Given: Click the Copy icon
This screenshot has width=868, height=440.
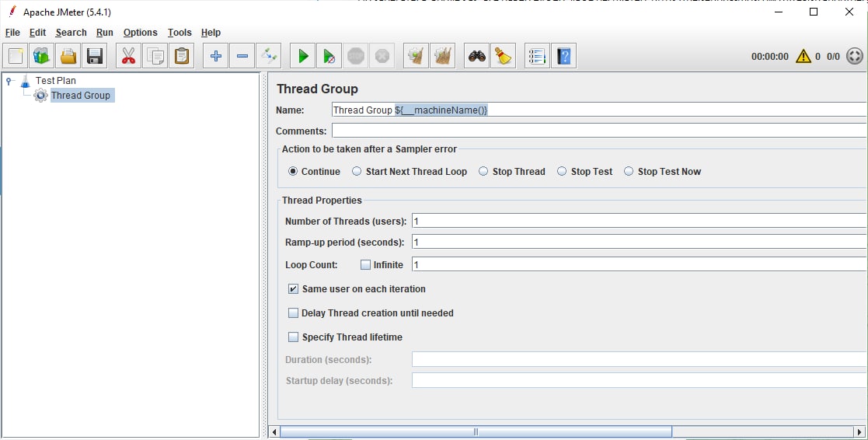Looking at the screenshot, I should [155, 56].
